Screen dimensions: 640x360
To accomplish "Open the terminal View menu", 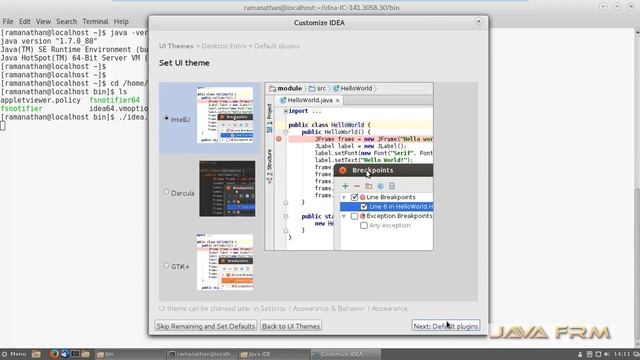I will pyautogui.click(x=43, y=22).
